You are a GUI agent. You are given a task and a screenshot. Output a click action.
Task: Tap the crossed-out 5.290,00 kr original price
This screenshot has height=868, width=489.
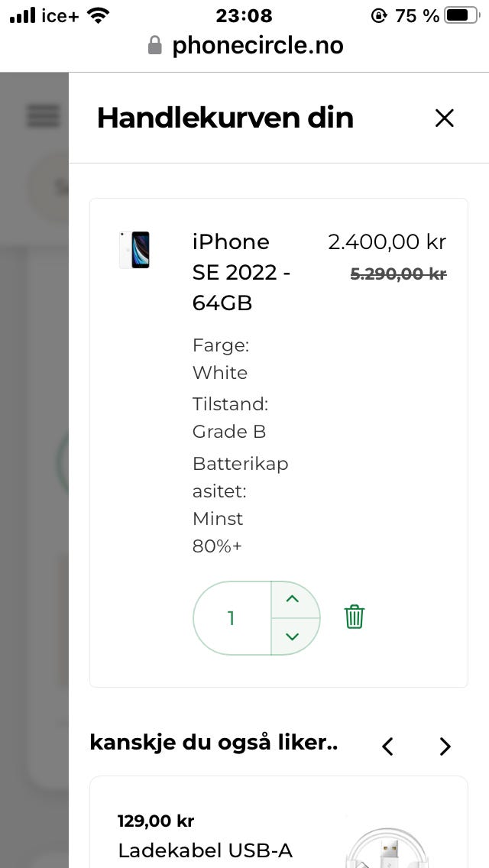coord(398,274)
